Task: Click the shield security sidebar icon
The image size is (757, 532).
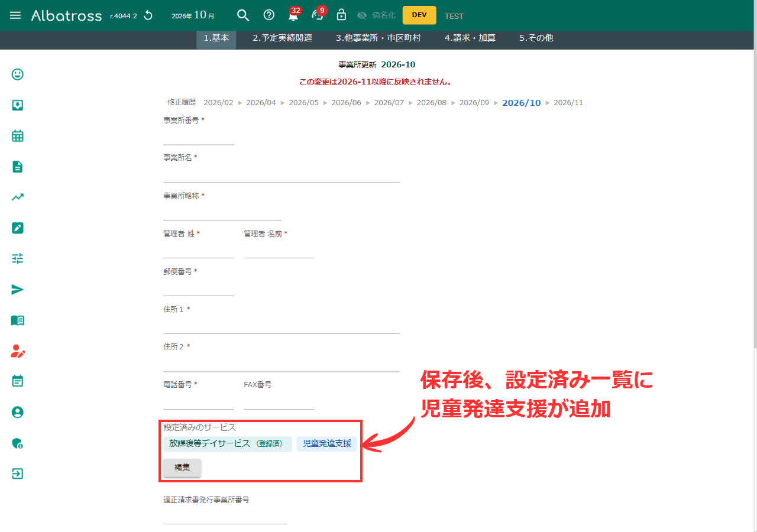Action: (x=18, y=443)
